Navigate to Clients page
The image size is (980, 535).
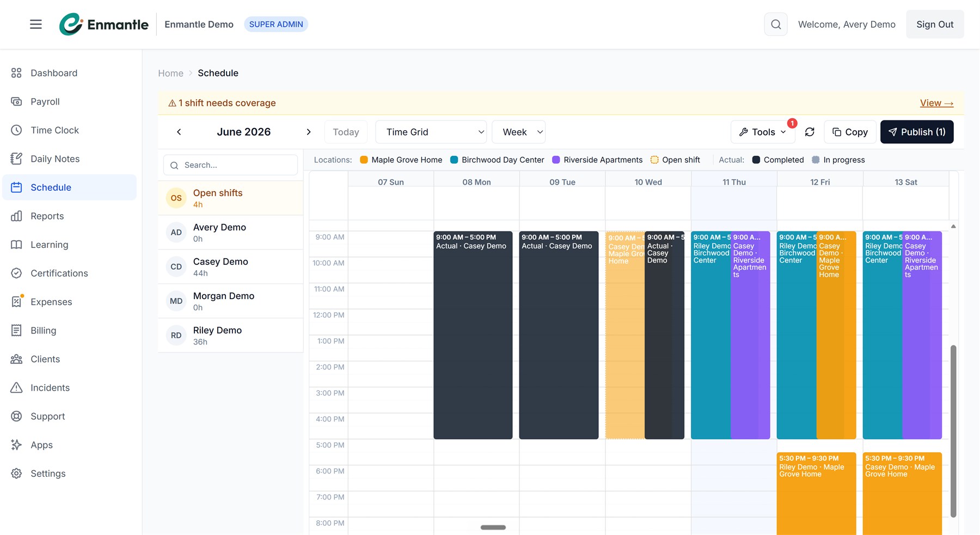(70, 359)
